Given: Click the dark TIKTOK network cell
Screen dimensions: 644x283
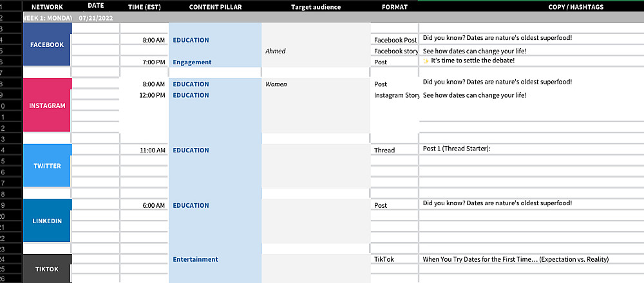Looking at the screenshot, I should pos(47,269).
